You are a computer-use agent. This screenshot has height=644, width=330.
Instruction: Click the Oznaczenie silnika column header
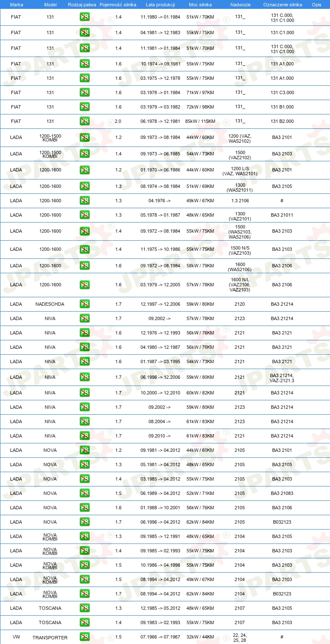click(x=283, y=5)
